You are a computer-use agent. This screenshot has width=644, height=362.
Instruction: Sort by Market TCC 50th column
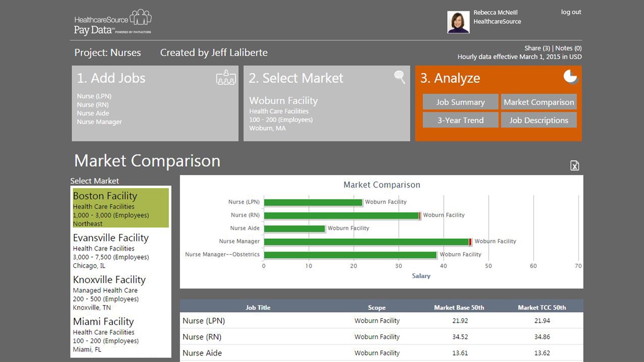click(x=542, y=307)
